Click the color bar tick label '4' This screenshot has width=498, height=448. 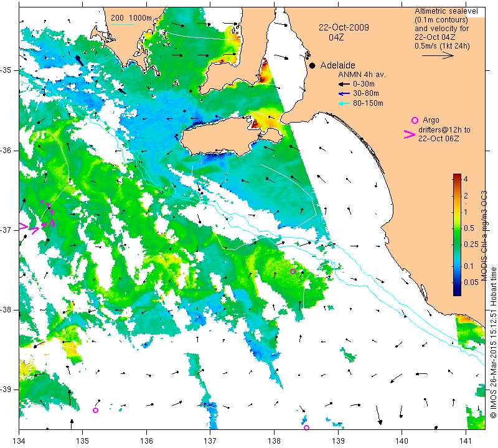tap(466, 179)
